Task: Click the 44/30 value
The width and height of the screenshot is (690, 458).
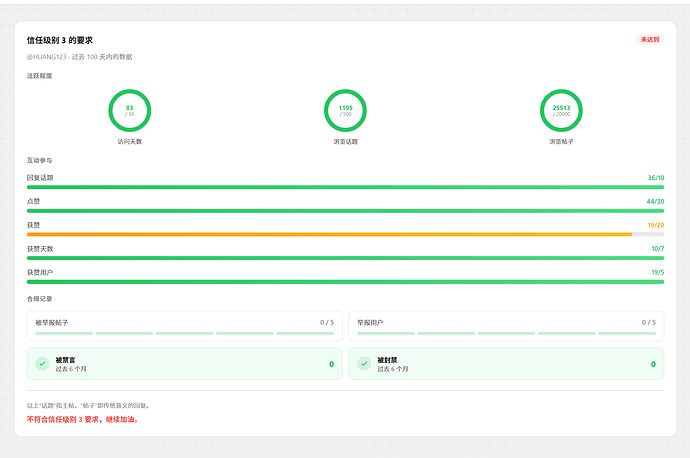Action: point(655,202)
